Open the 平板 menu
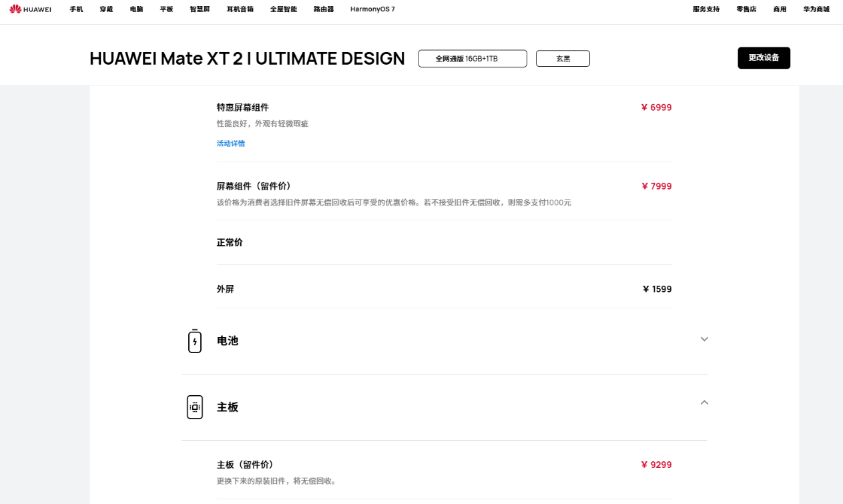 tap(166, 9)
